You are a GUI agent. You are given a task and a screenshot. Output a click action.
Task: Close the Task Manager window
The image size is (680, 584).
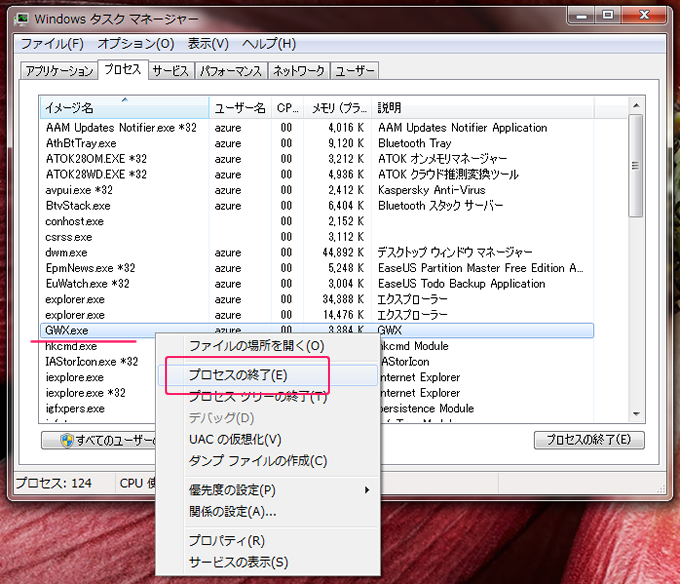(644, 16)
